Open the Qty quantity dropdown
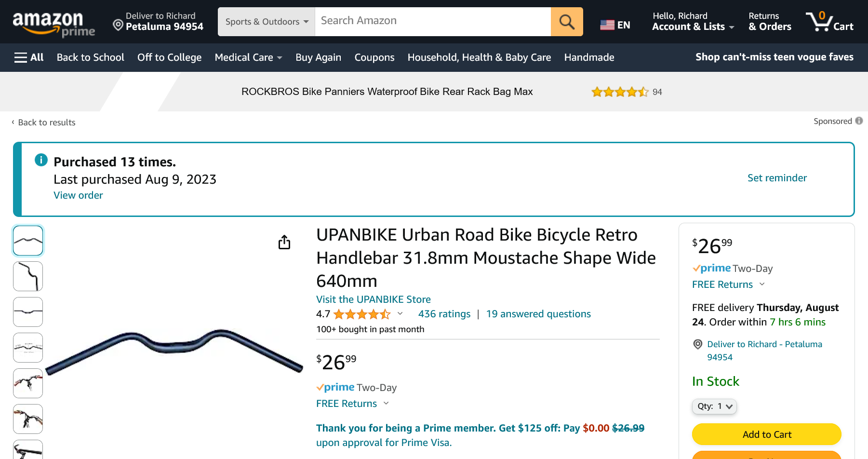Viewport: 868px width, 459px height. (x=714, y=406)
